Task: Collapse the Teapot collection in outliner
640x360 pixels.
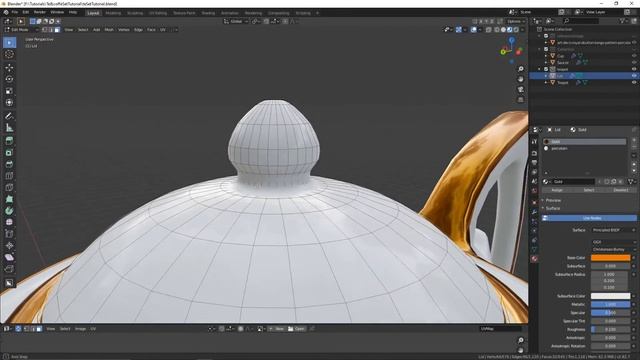Action: click(x=540, y=69)
